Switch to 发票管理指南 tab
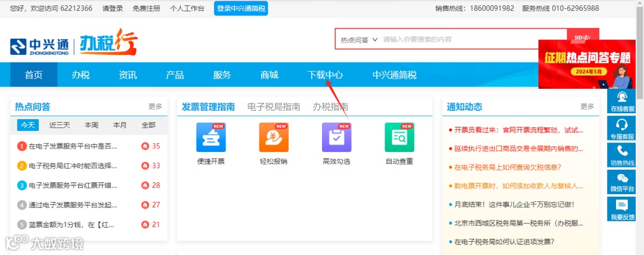 (x=208, y=107)
